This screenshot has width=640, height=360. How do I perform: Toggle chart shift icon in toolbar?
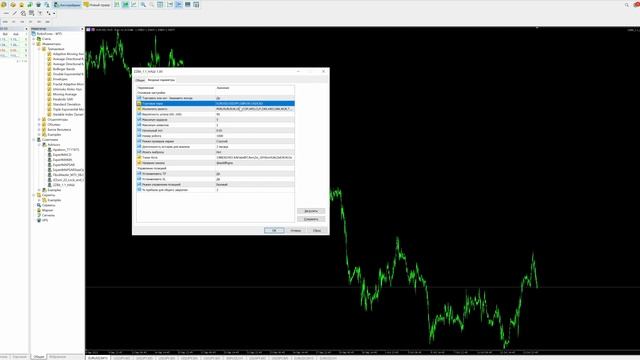click(x=178, y=4)
